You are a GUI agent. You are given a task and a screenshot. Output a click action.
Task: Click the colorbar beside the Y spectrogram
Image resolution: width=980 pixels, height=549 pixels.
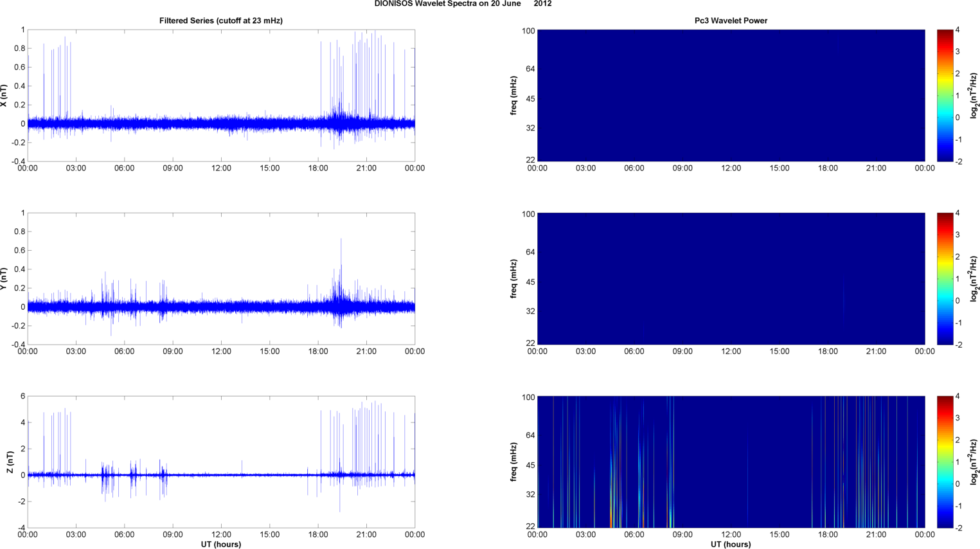tap(945, 279)
